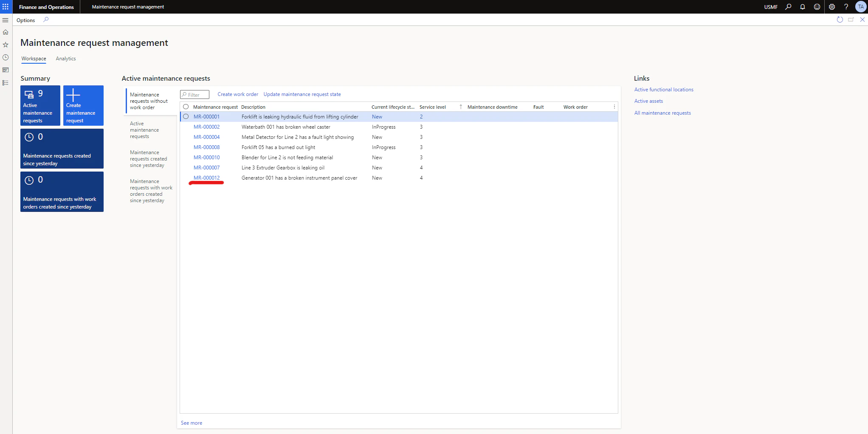Open the Active maintenance requests tile

pyautogui.click(x=40, y=105)
